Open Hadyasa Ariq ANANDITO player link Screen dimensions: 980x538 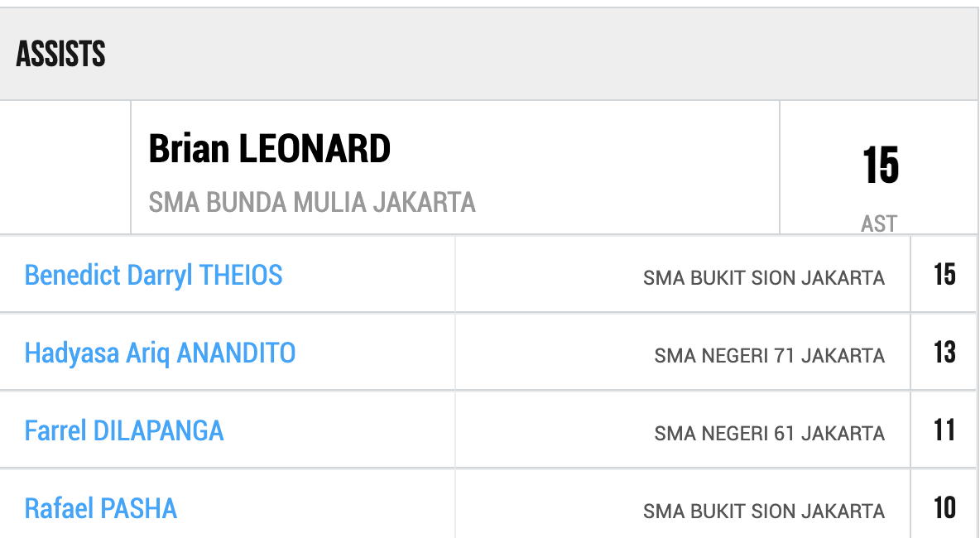click(160, 353)
